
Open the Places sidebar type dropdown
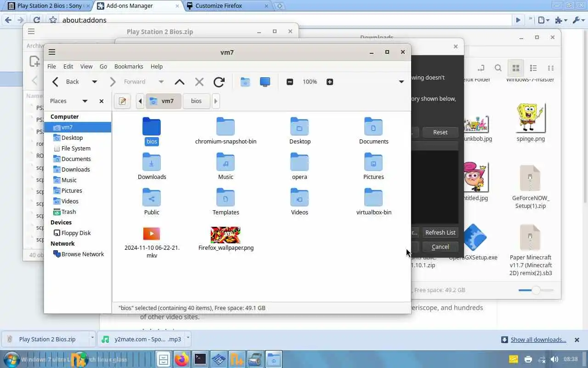point(85,101)
